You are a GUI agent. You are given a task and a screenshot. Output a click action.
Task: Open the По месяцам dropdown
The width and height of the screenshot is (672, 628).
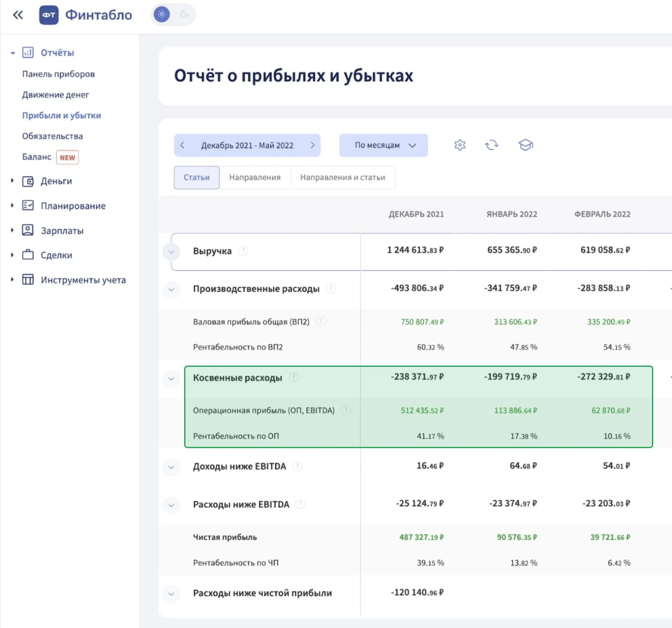383,145
